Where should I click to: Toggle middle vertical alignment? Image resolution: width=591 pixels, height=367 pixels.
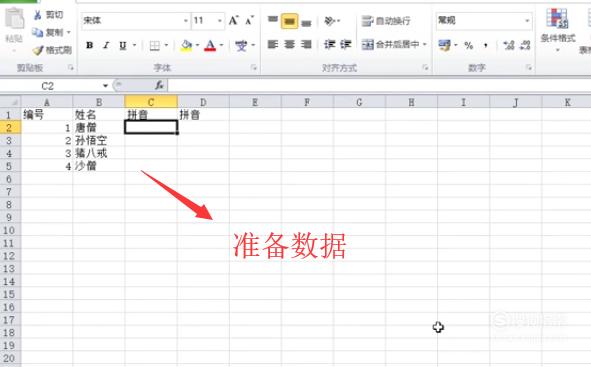coord(289,21)
